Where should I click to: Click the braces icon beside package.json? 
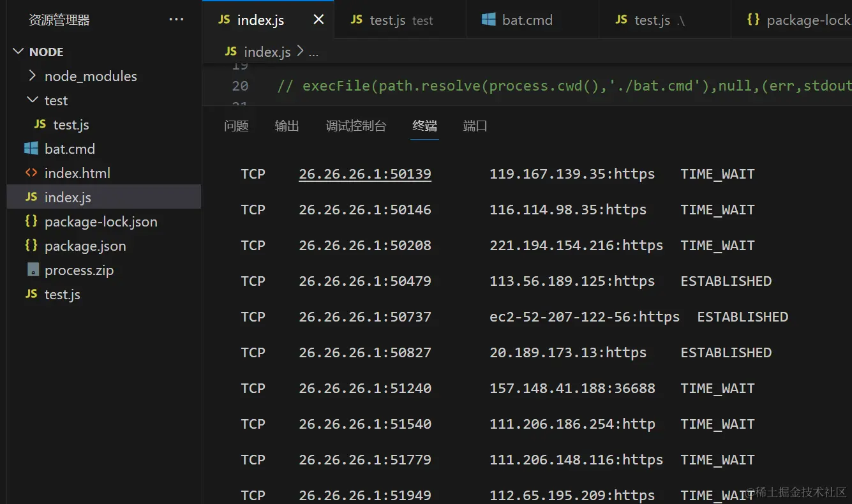click(x=31, y=246)
